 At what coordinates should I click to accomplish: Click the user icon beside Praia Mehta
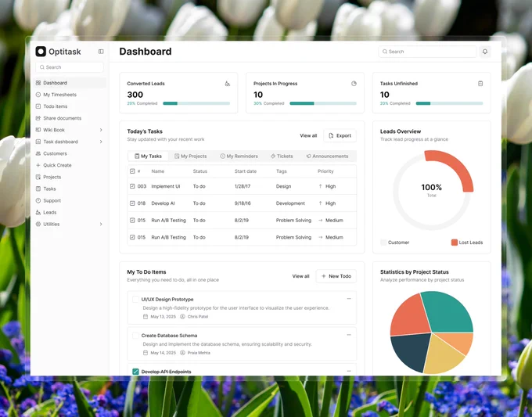182,353
